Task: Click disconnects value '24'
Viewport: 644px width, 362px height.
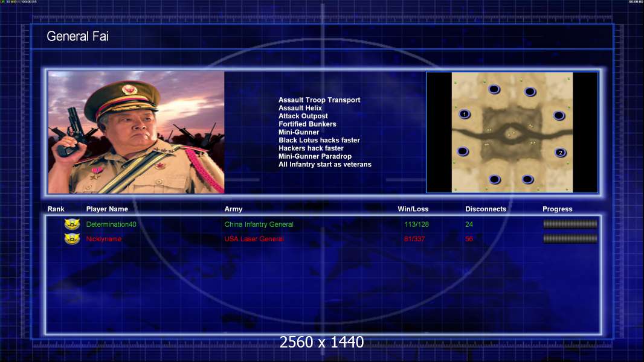Action: pyautogui.click(x=469, y=224)
